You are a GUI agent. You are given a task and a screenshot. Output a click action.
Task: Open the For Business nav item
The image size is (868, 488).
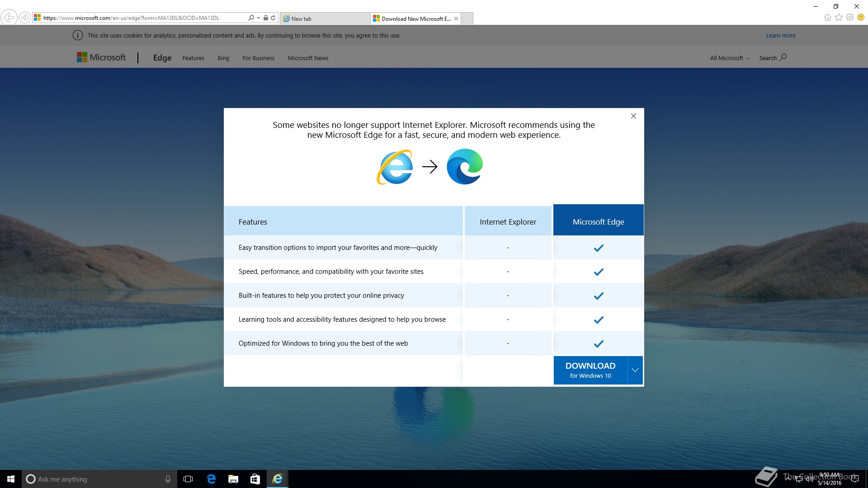258,58
